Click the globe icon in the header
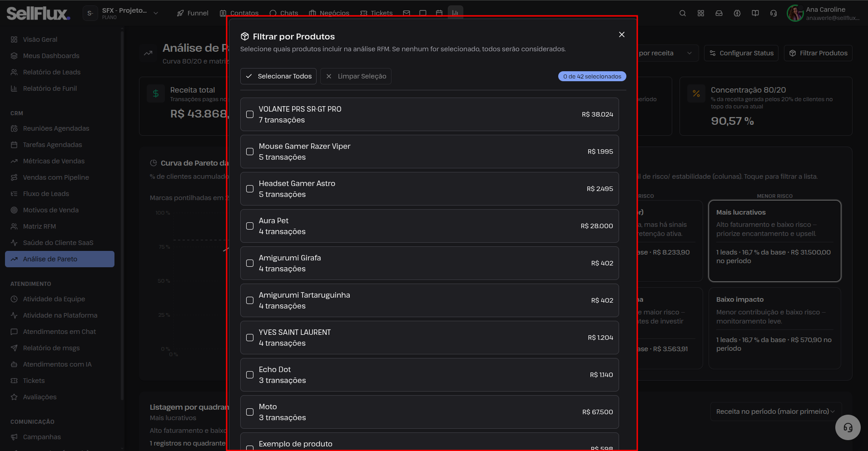Screen dimensions: 868x451 click(x=737, y=13)
